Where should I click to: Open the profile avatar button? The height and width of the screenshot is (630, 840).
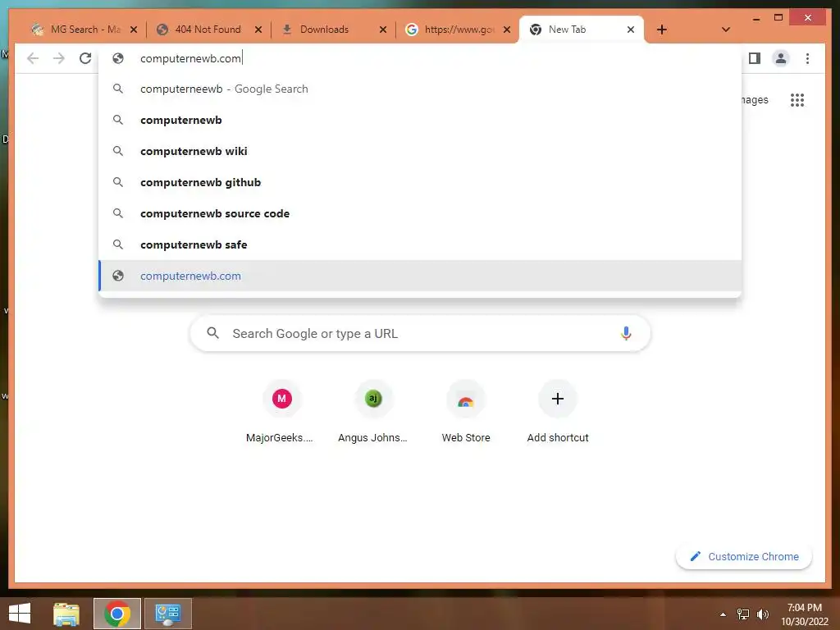(x=781, y=58)
